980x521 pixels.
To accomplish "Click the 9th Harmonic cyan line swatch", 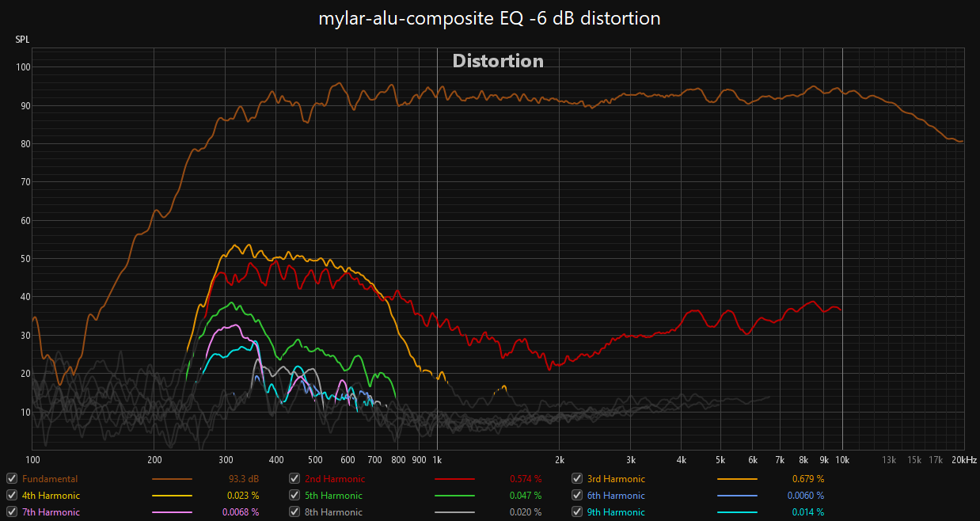I will 737,512.
